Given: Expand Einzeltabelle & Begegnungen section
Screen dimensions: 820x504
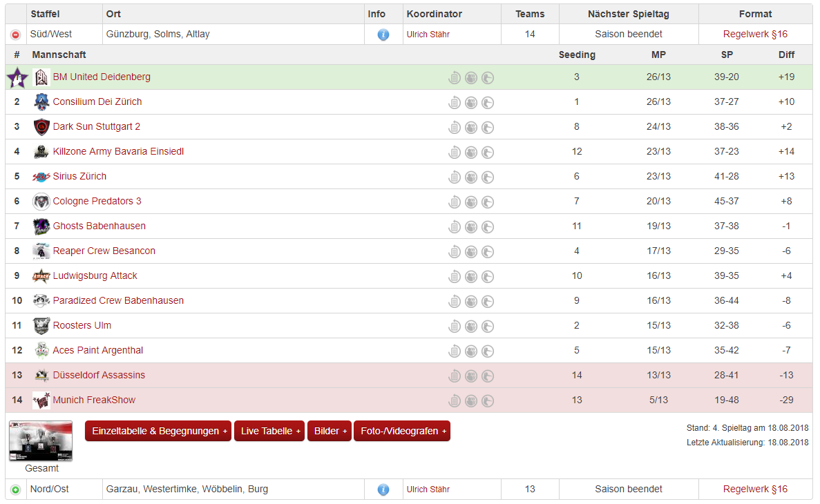Looking at the screenshot, I should pyautogui.click(x=158, y=431).
